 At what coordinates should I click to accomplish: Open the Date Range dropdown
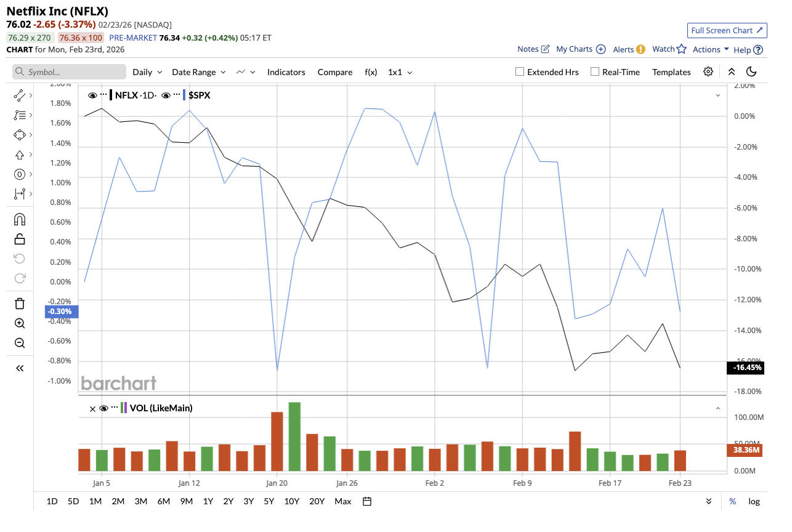(x=198, y=72)
